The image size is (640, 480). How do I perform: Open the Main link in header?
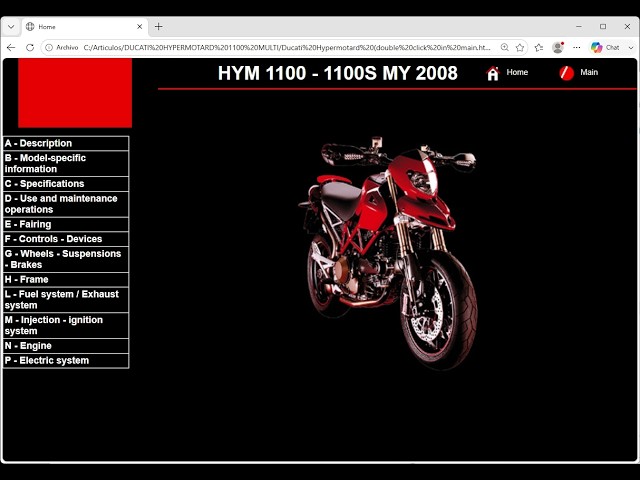[x=589, y=72]
